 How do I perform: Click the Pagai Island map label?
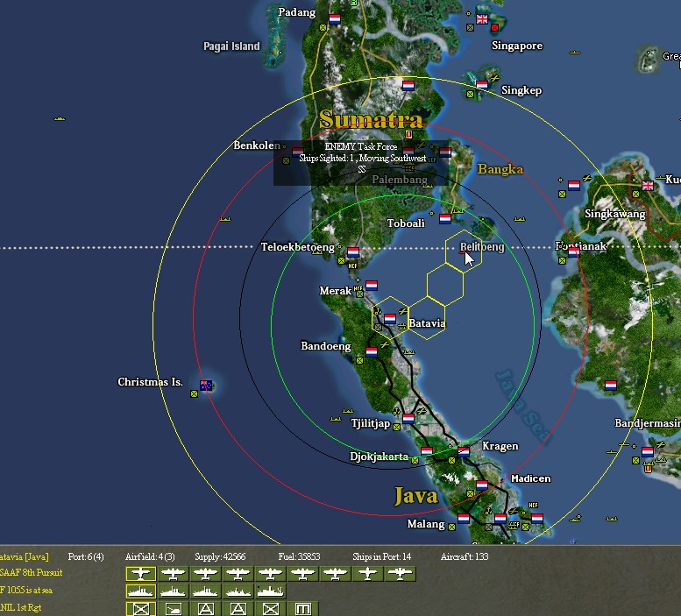click(x=231, y=46)
